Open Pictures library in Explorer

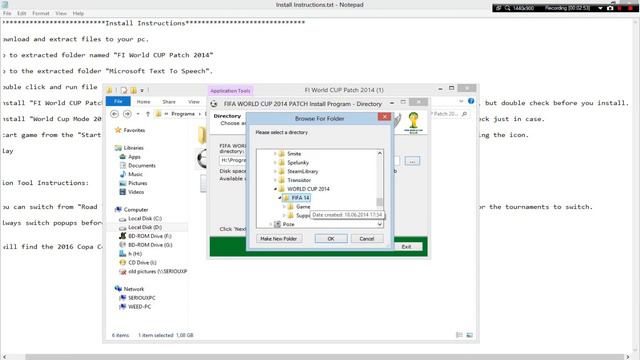138,183
